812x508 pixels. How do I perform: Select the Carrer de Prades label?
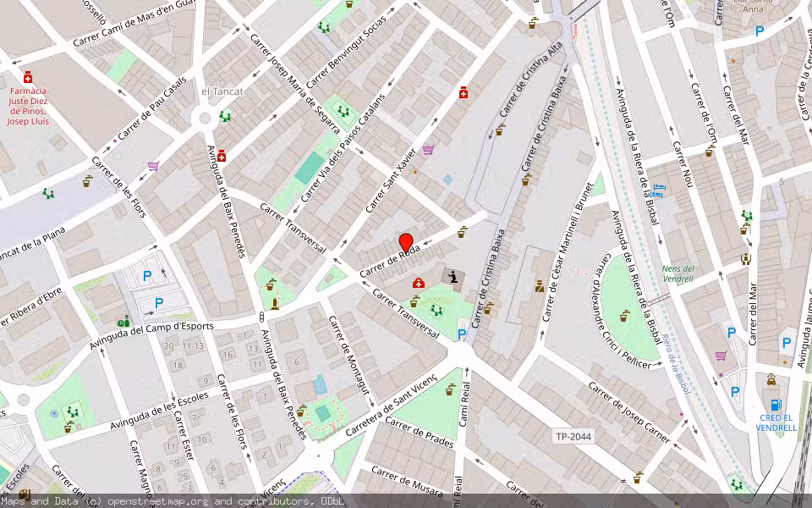tap(419, 433)
